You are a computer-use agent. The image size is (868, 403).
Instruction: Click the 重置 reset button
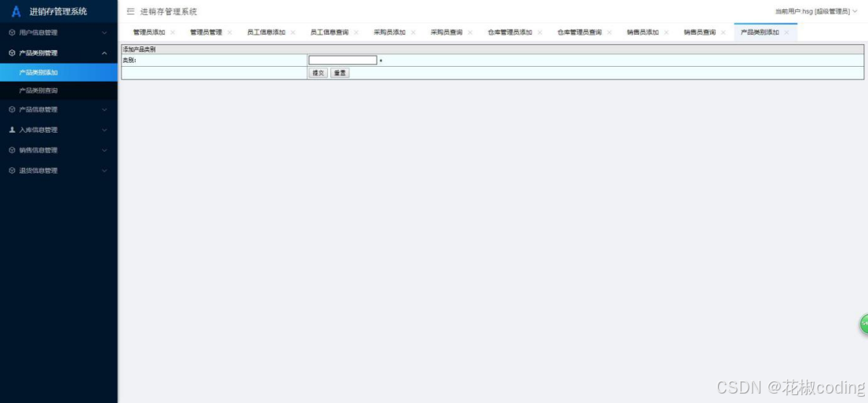point(340,72)
